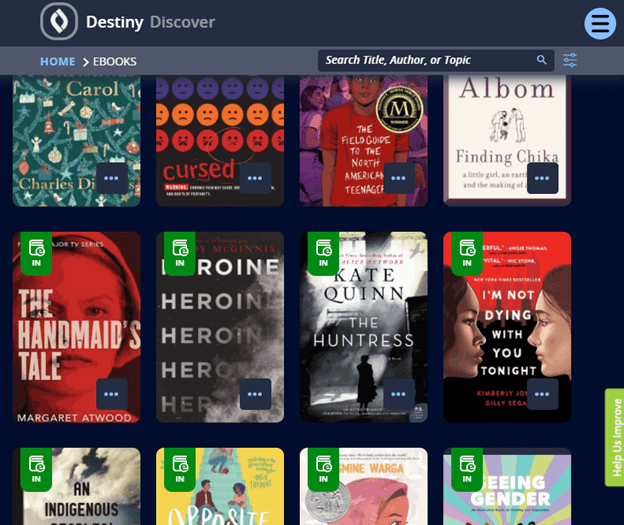
Task: Click eBook IN badge on The Handmaid's Tale
Action: (36, 252)
